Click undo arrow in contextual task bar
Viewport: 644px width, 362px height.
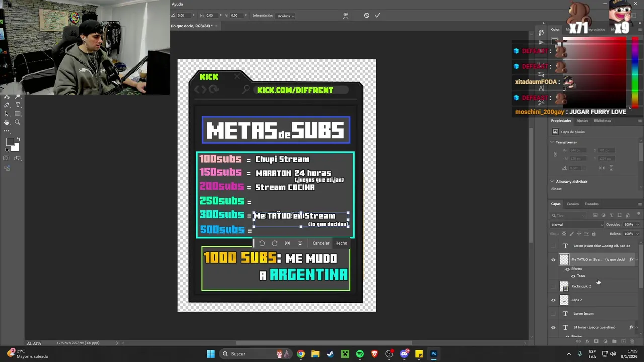[x=262, y=243]
